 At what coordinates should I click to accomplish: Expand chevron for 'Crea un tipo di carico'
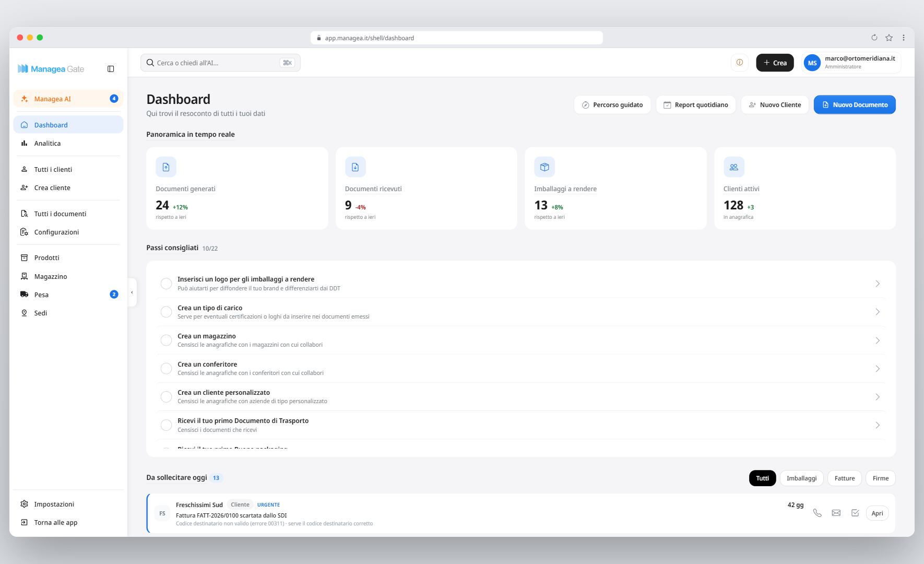coord(878,312)
